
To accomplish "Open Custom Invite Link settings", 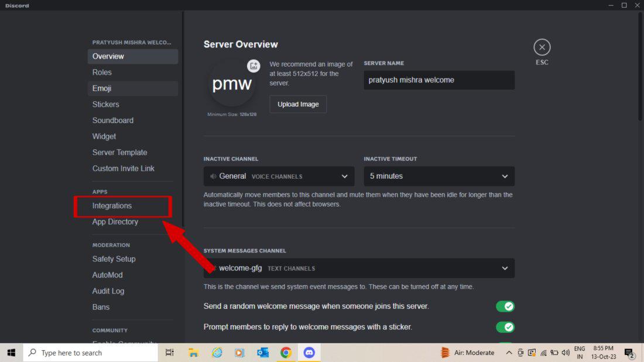I will 133,169.
